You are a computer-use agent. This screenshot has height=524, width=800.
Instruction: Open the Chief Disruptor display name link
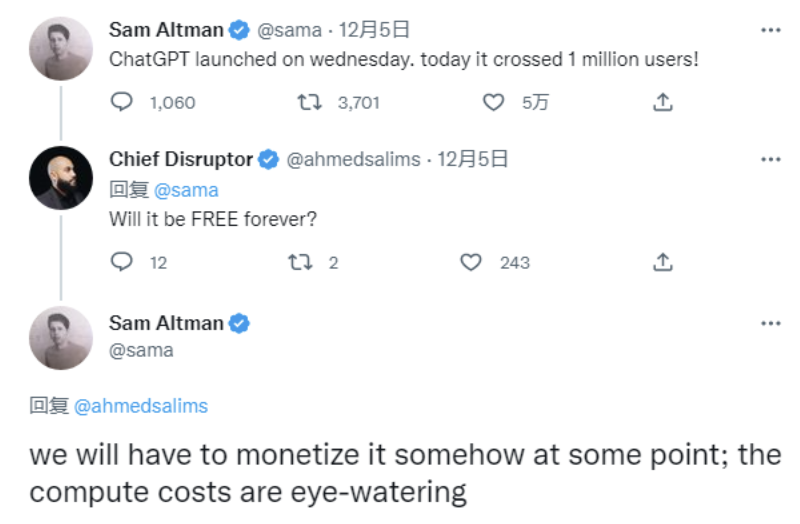click(x=181, y=159)
